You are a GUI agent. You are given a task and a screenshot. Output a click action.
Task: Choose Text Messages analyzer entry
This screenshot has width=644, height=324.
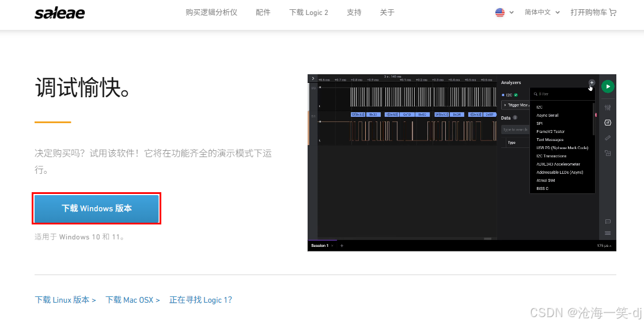click(x=550, y=139)
